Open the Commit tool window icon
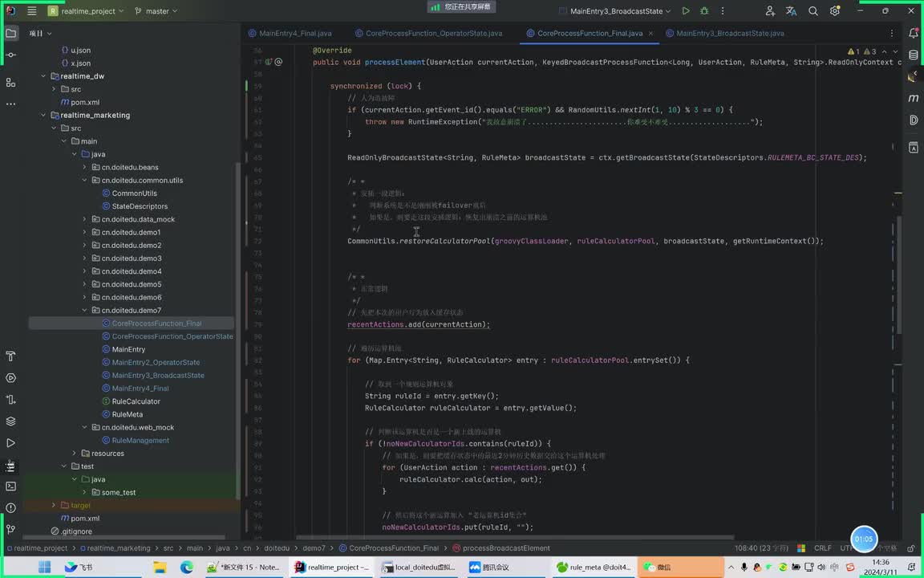Viewport: 924px width, 578px height. (x=10, y=55)
